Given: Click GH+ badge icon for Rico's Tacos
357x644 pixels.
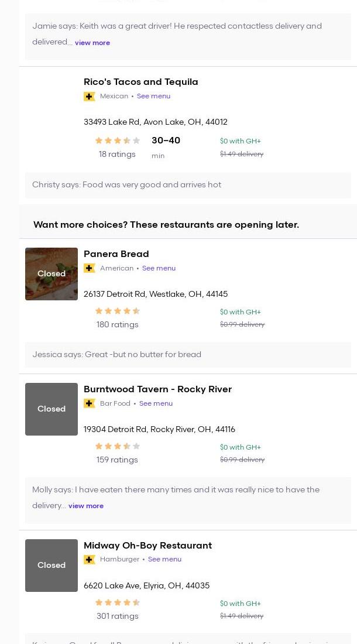Looking at the screenshot, I should 90,97.
